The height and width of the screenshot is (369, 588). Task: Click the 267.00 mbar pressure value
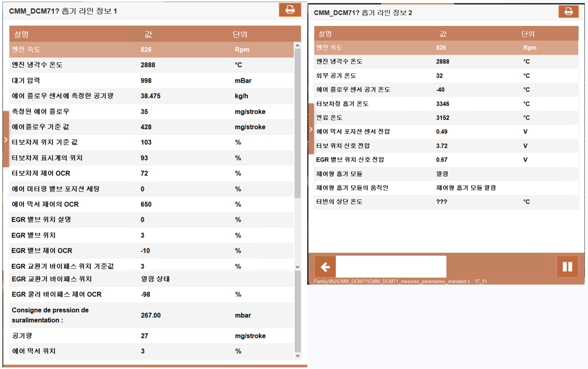pos(151,315)
